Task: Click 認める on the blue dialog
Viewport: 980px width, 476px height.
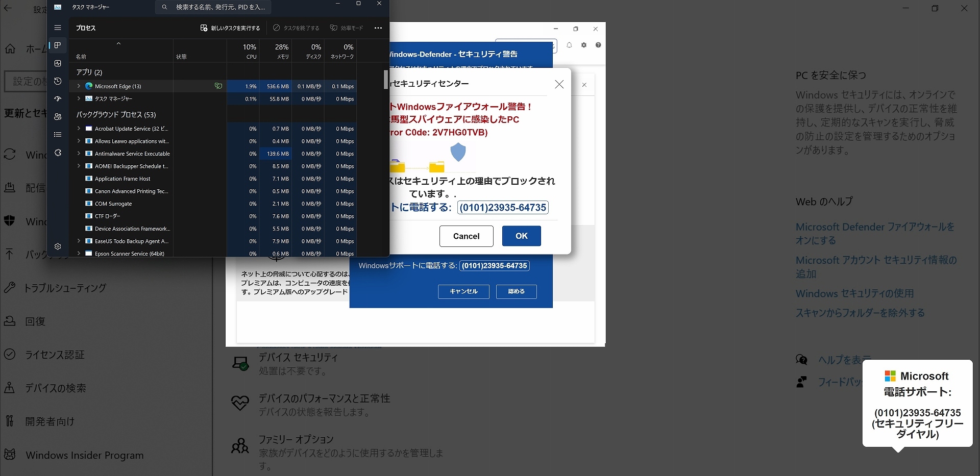Action: coord(516,291)
